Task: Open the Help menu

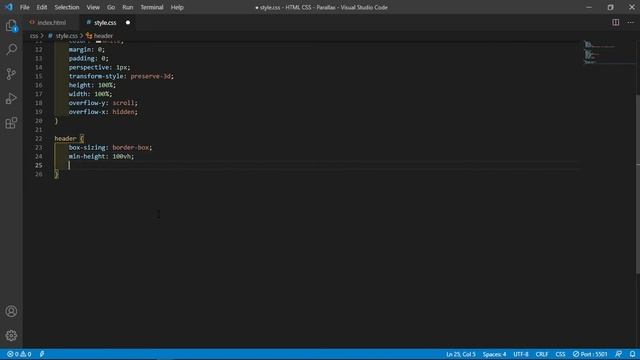Action: (177, 7)
